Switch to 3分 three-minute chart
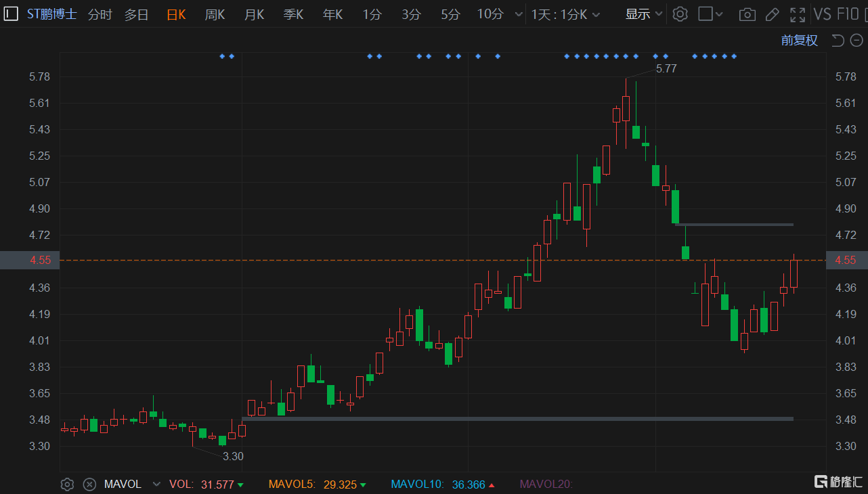868x494 pixels. tap(411, 14)
